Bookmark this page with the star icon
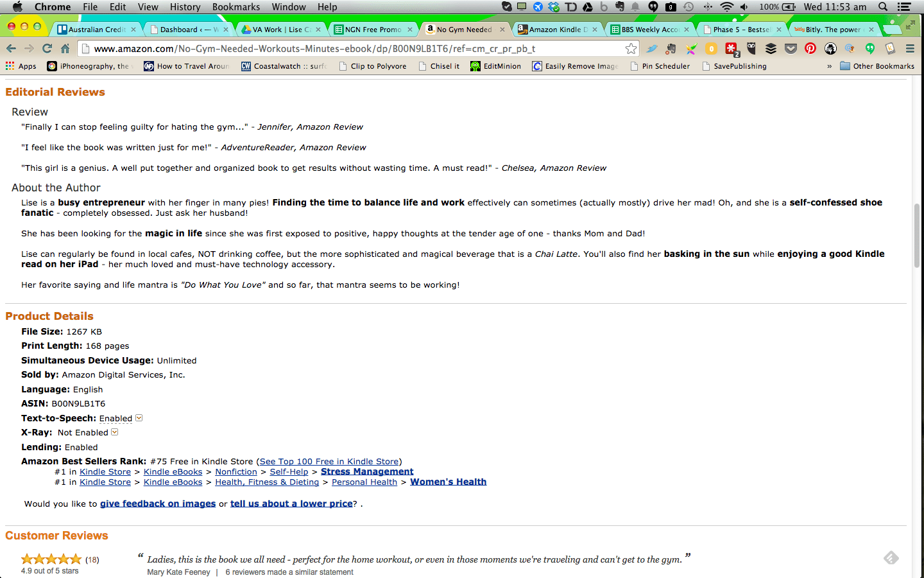The height and width of the screenshot is (578, 924). point(631,48)
